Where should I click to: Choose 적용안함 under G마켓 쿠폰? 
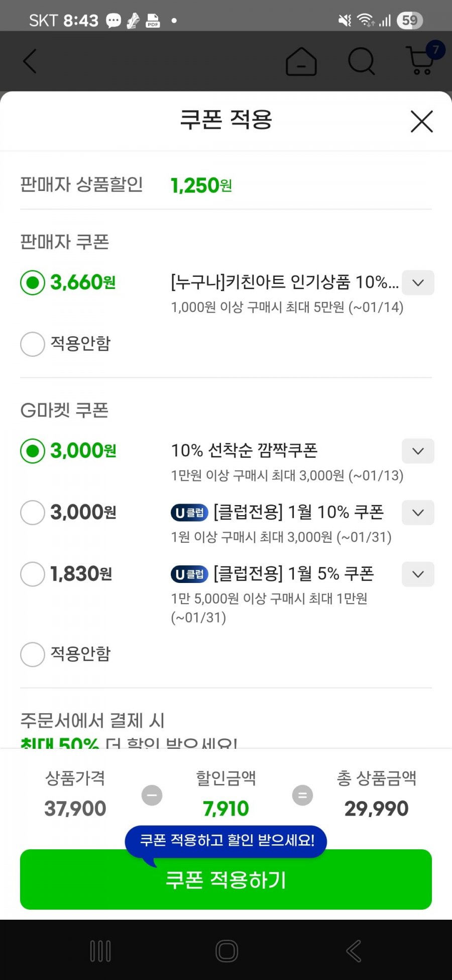(x=33, y=654)
